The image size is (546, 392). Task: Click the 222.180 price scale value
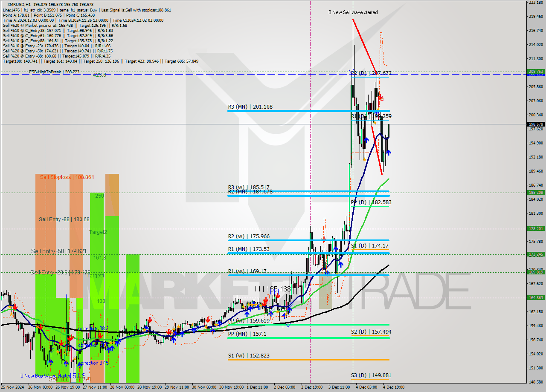coord(536,3)
